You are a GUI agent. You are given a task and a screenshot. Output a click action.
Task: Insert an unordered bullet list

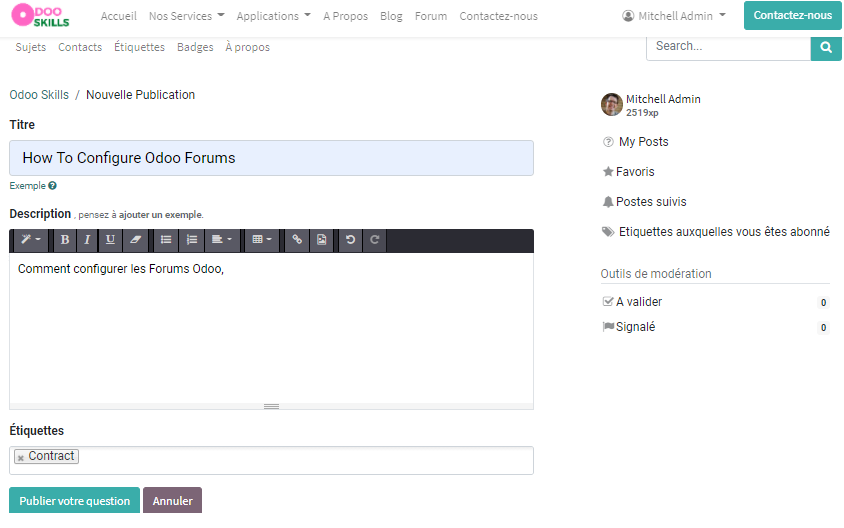[x=167, y=240]
